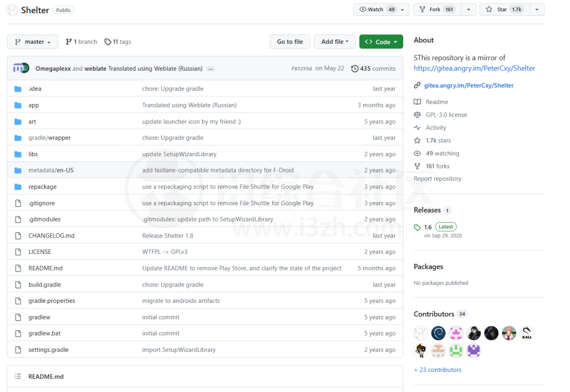570x392 pixels.
Task: Open the .idea folder icon
Action: pos(18,89)
